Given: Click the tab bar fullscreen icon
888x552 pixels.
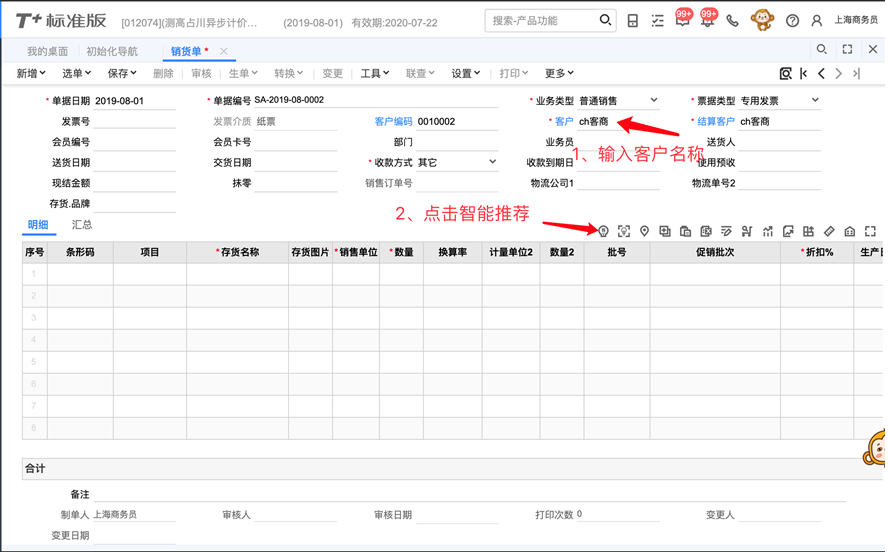Looking at the screenshot, I should point(847,49).
